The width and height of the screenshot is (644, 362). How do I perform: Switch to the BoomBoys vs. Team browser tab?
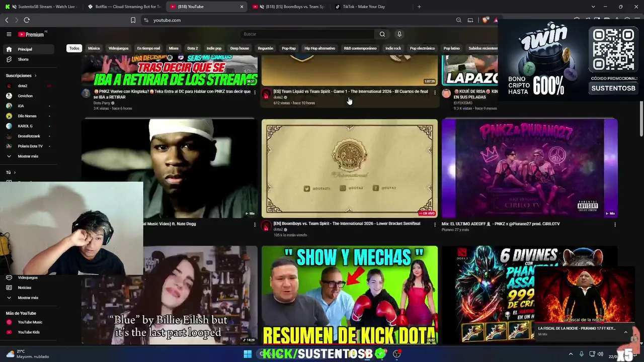point(289,7)
